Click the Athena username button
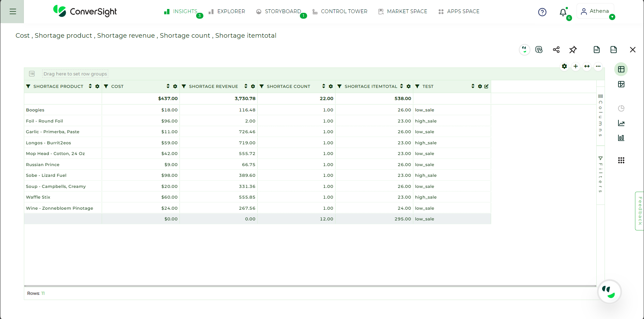This screenshot has height=319, width=644. pos(595,11)
